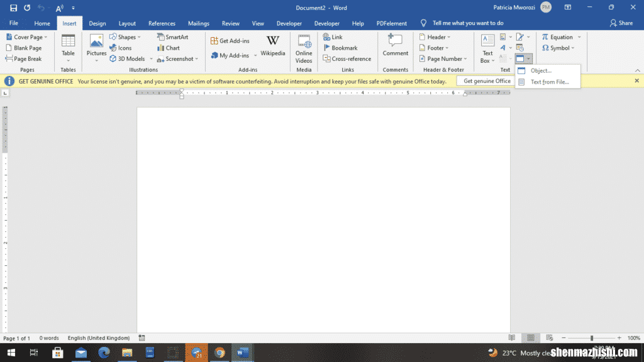
Task: Insert Icons from Illustrations group
Action: (x=121, y=48)
